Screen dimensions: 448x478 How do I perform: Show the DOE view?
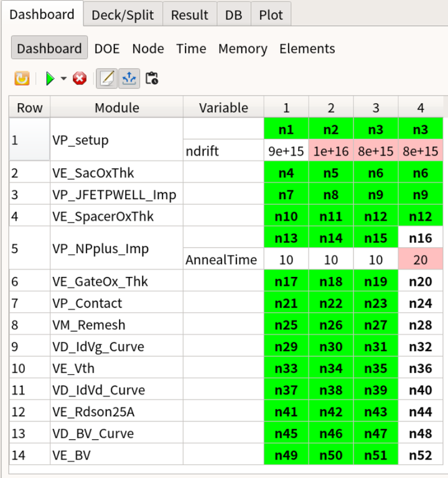pyautogui.click(x=107, y=49)
